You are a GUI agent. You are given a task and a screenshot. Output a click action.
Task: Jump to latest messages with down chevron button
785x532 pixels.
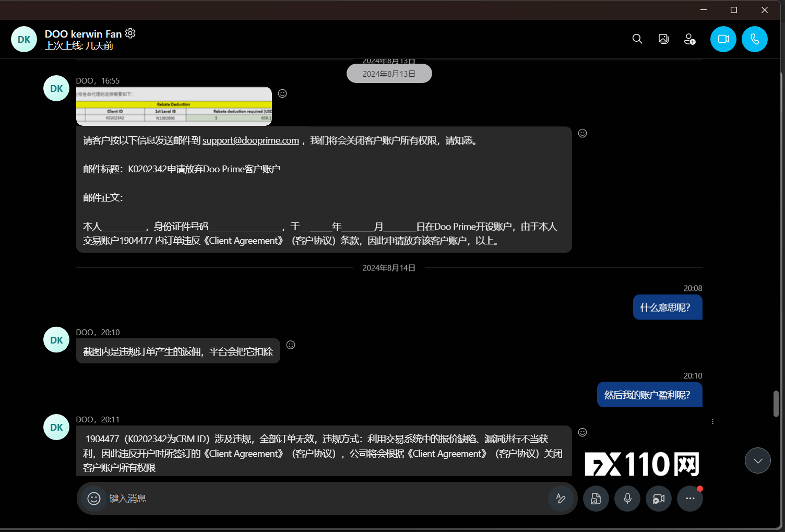(x=757, y=460)
